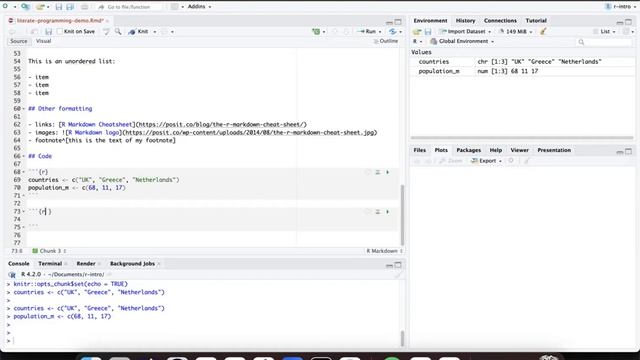
Task: Open the Chunk 3 navigator in the status bar
Action: point(49,251)
